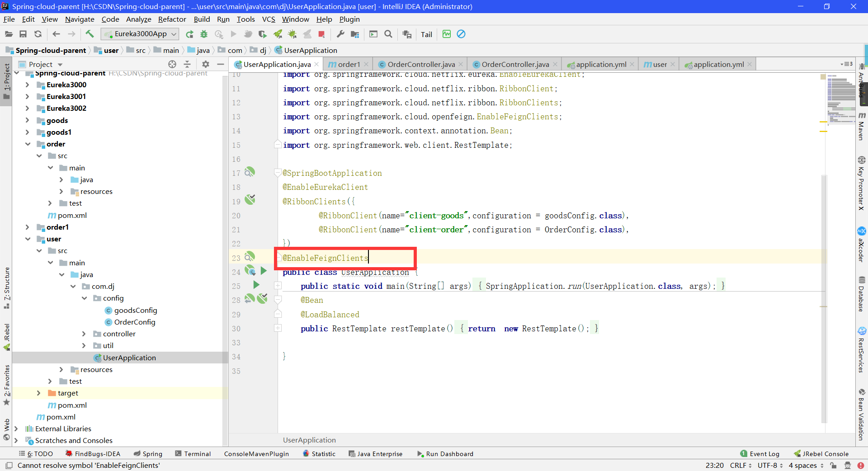Open the Event Log panel
The image size is (868, 471).
click(x=760, y=454)
